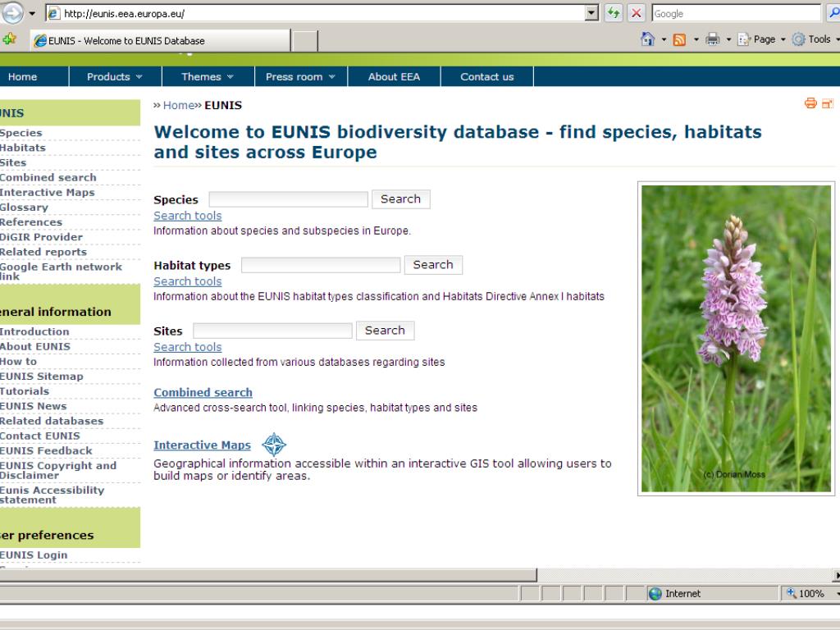This screenshot has width=840, height=630.
Task: Open About EUNIS sidebar link
Action: click(x=34, y=347)
